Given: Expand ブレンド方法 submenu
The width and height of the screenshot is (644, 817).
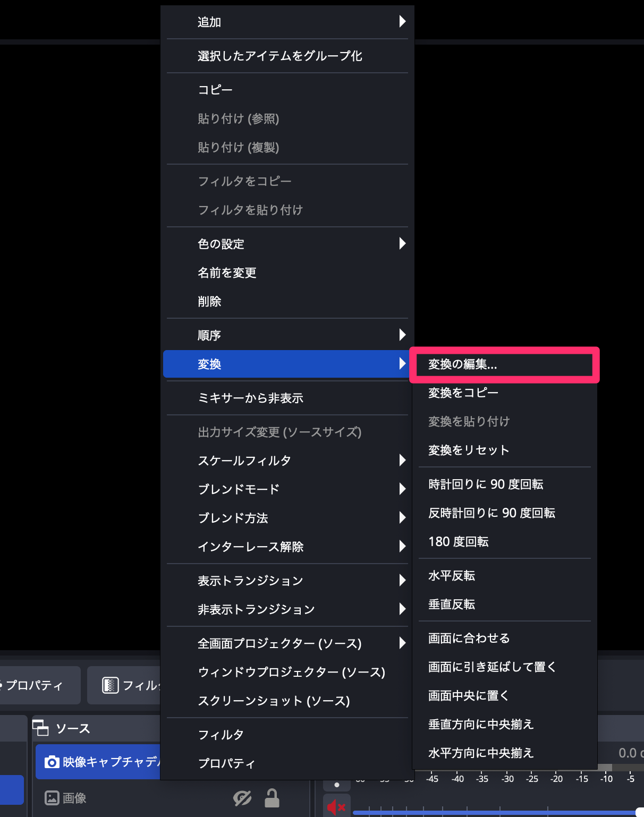Looking at the screenshot, I should (287, 518).
